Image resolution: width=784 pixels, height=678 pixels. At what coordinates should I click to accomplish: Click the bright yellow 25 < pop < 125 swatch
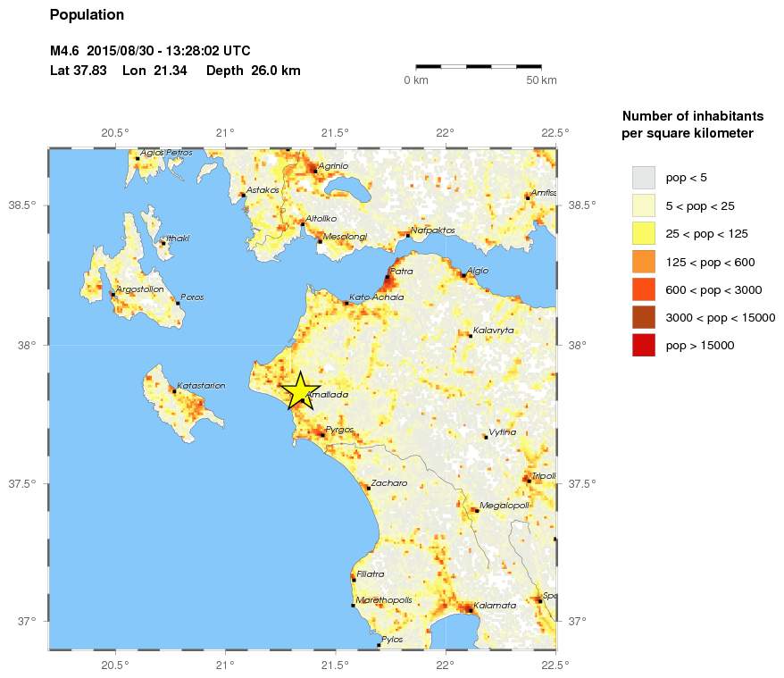coord(643,233)
